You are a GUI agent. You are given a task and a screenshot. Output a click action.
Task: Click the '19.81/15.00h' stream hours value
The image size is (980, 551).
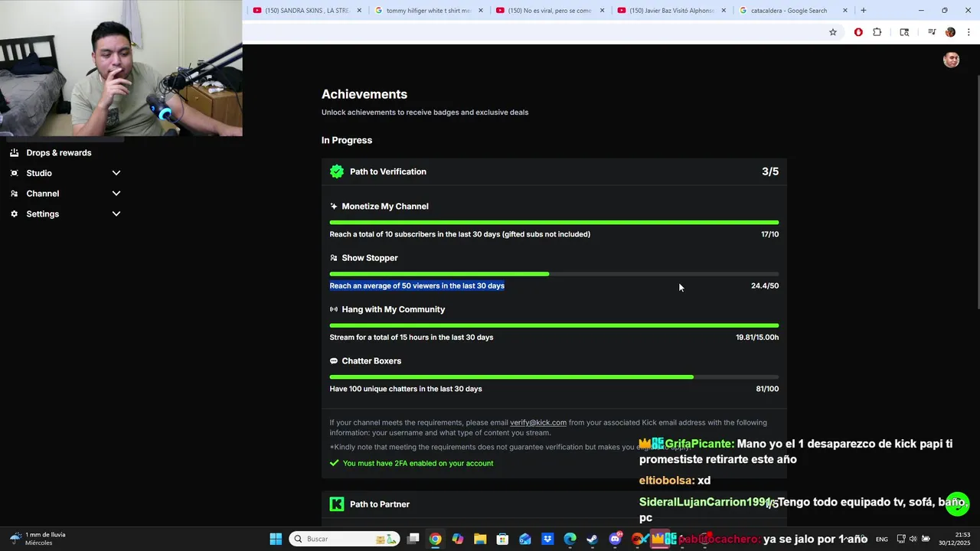coord(757,337)
